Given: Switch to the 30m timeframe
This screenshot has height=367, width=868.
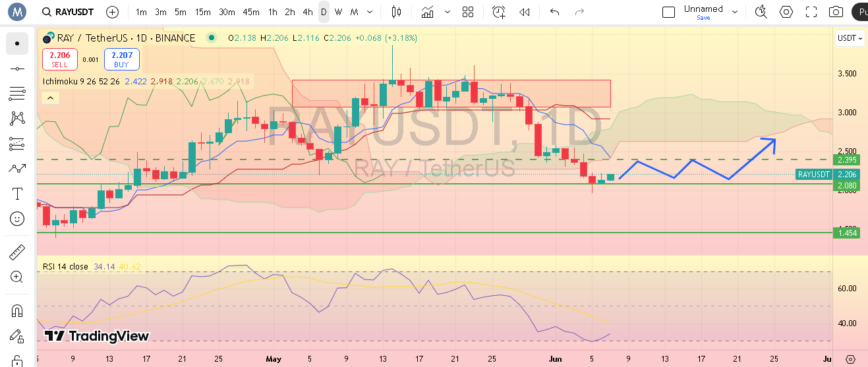Looking at the screenshot, I should [227, 12].
